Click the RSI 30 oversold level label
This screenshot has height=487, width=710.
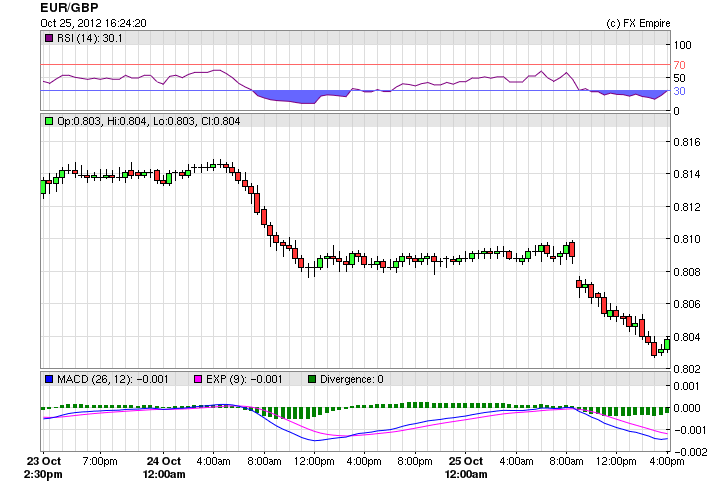pos(679,91)
